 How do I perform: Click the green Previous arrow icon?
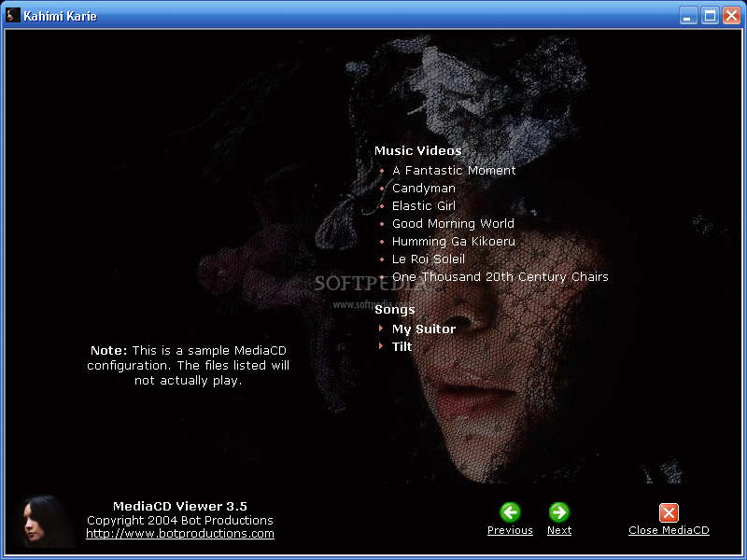pos(510,512)
